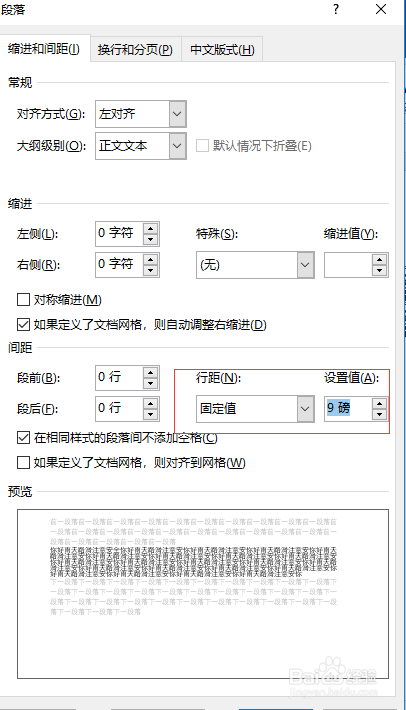Viewport: 406px width, 710px height.
Task: Toggle the 默认情况下折叠 checkbox
Action: tap(202, 146)
